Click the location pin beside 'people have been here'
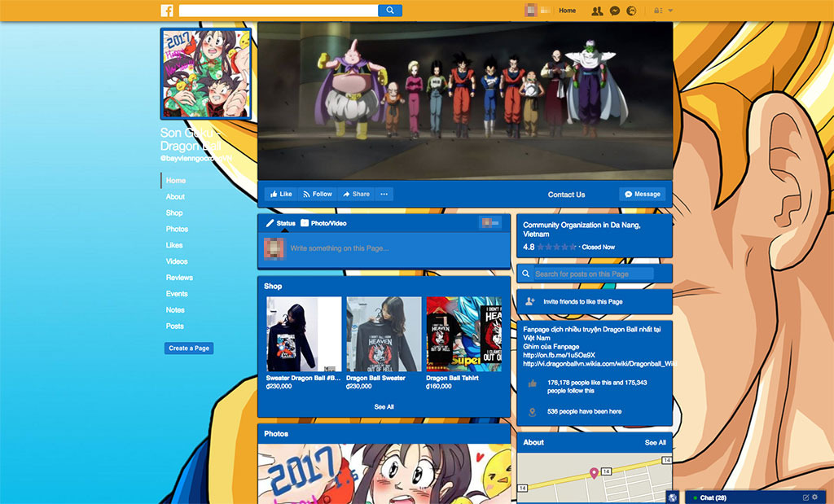 coord(532,412)
